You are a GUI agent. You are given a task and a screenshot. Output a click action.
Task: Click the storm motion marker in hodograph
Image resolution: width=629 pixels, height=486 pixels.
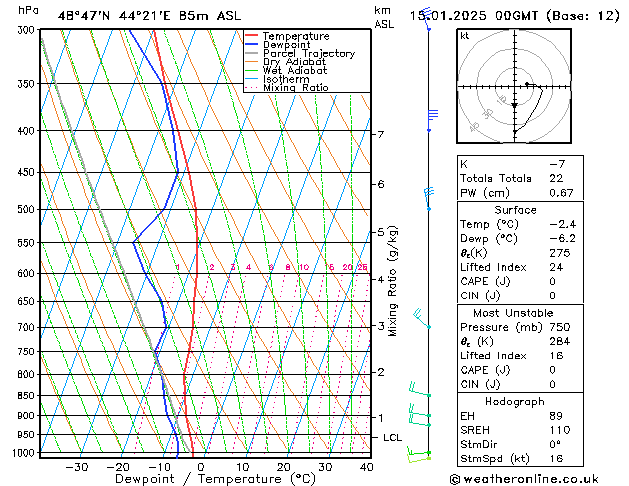point(514,105)
